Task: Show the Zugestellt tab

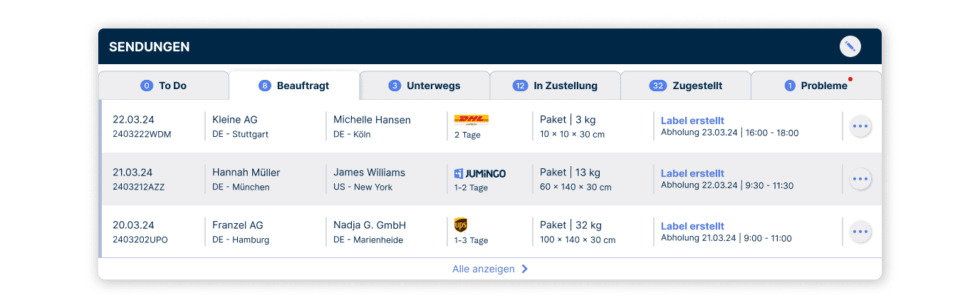Action: pos(686,86)
